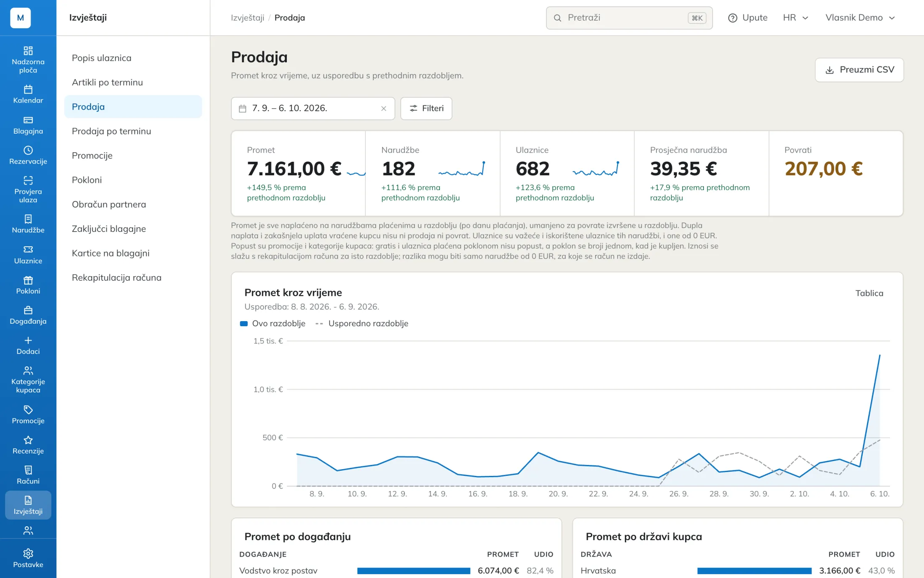Click the Promet 7.161,00 € card
This screenshot has width=924, height=578.
tap(299, 174)
